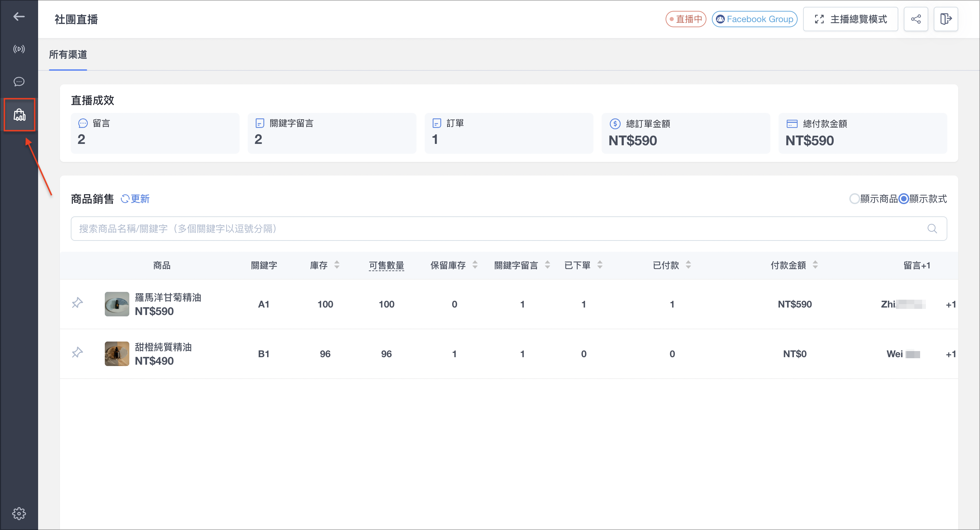Sort by 付款金額 column arrows
Screen dimensions: 980x530
pos(815,265)
